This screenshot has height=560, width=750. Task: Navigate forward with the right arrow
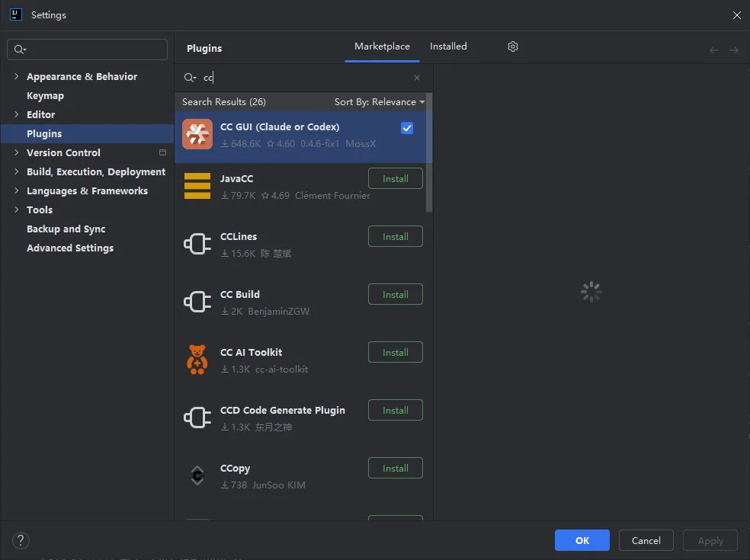(734, 50)
